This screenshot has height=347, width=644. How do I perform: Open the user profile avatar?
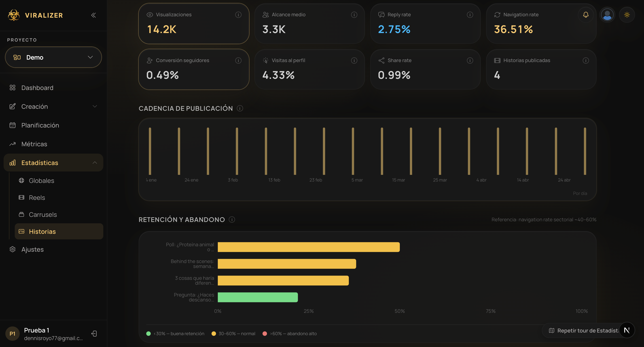pos(607,15)
